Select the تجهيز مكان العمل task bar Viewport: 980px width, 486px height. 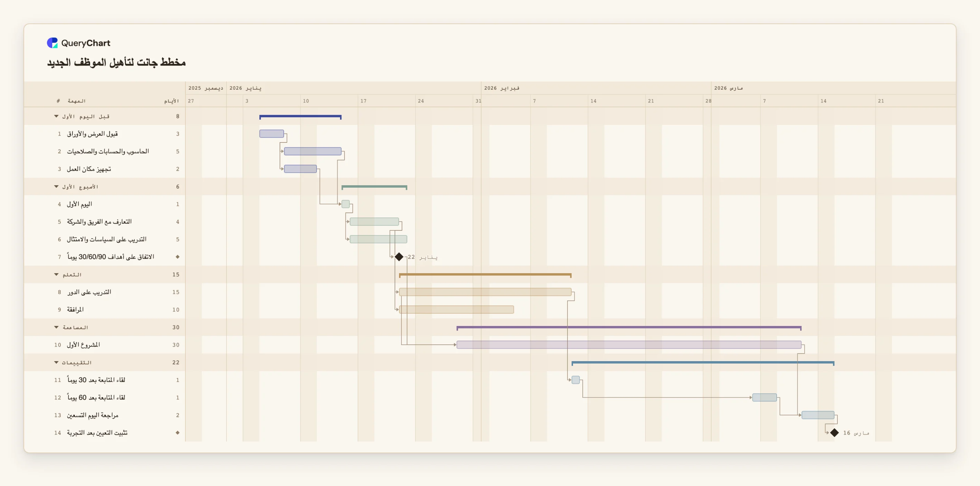(301, 169)
